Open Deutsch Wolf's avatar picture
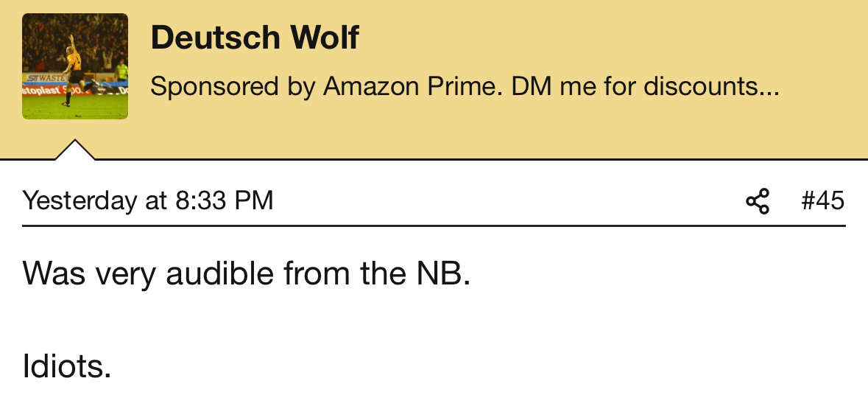The image size is (868, 409). (x=75, y=66)
